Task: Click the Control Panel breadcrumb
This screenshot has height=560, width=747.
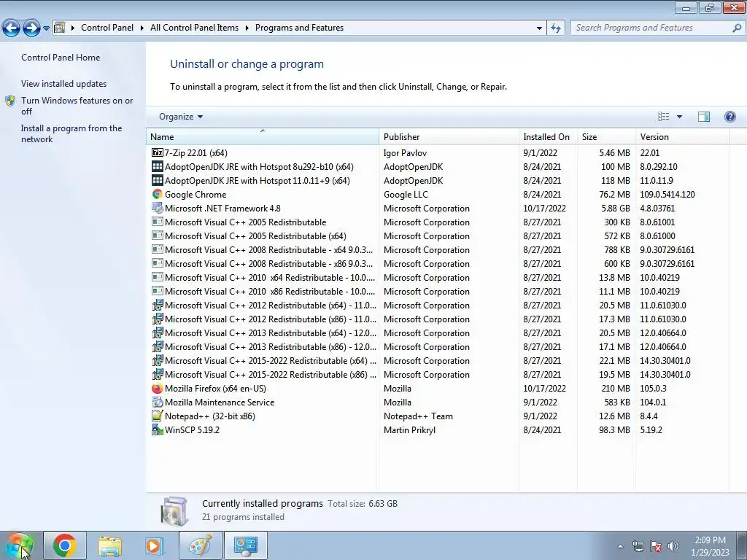Action: point(107,28)
